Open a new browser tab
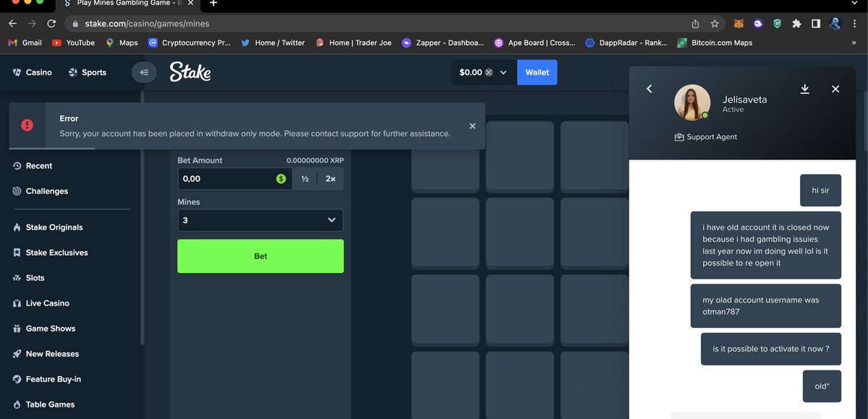Viewport: 868px width, 419px height. 213,4
